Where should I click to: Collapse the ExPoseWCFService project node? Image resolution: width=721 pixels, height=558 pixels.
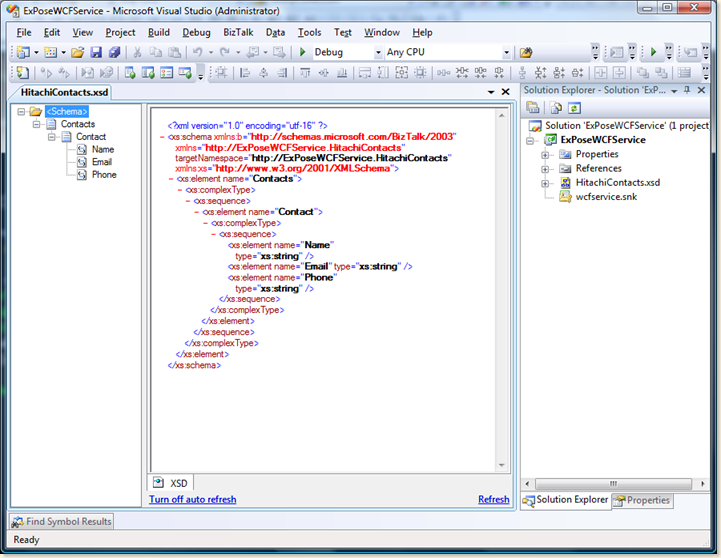[x=530, y=141]
